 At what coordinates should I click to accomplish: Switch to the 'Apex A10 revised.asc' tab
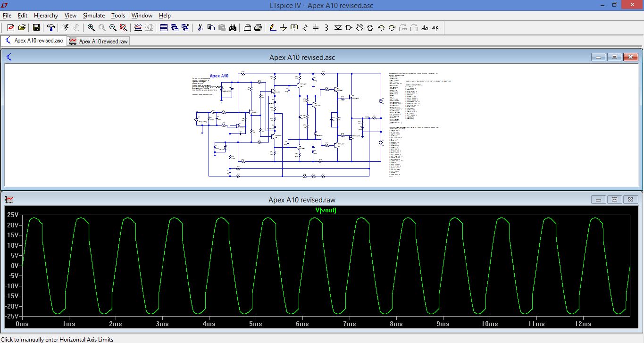[33, 41]
